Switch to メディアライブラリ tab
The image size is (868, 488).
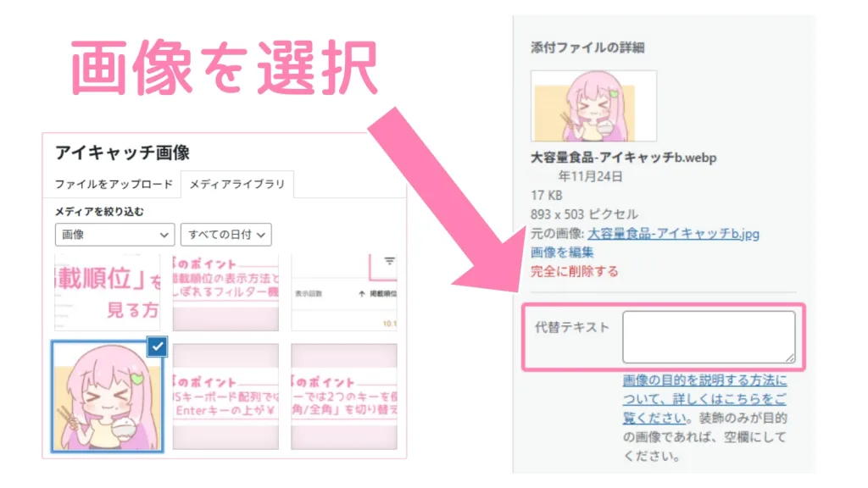(x=237, y=184)
